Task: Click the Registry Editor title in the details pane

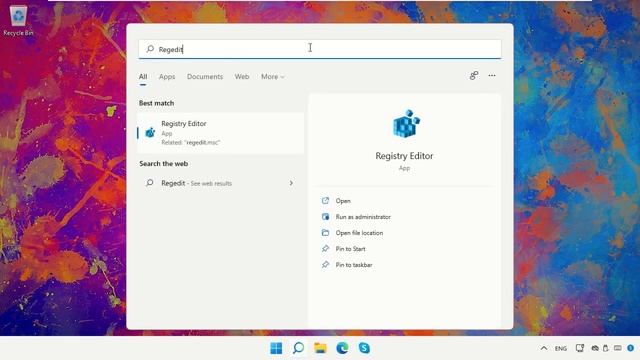Action: pyautogui.click(x=404, y=156)
